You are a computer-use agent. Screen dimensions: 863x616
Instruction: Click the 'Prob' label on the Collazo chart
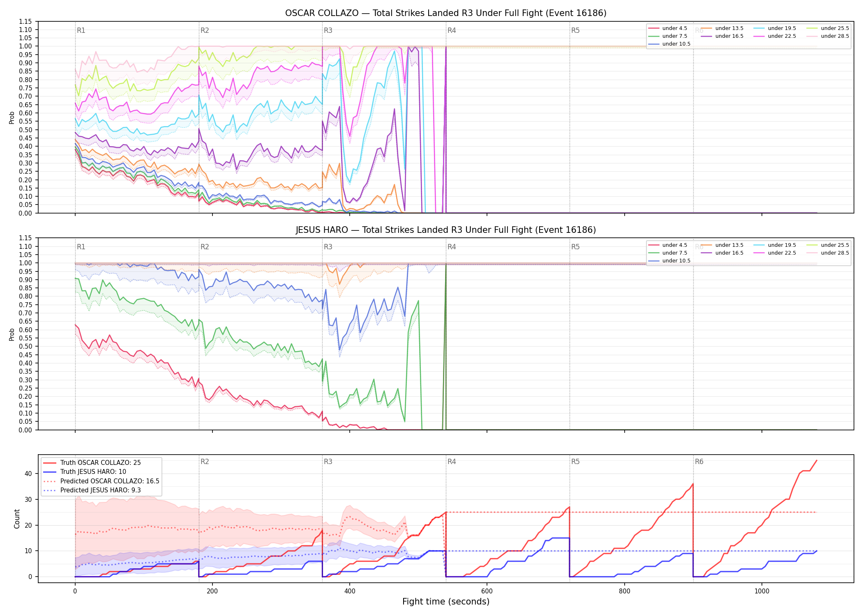coord(12,117)
